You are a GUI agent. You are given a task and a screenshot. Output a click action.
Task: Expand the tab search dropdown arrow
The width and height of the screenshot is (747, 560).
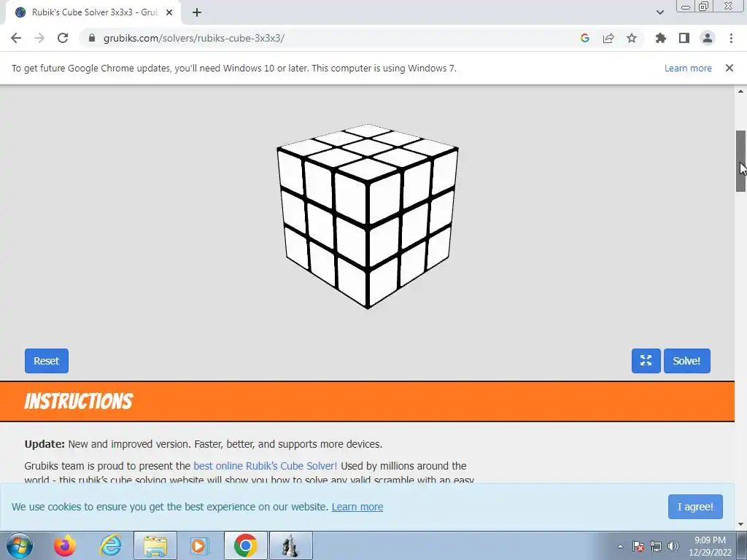(659, 12)
